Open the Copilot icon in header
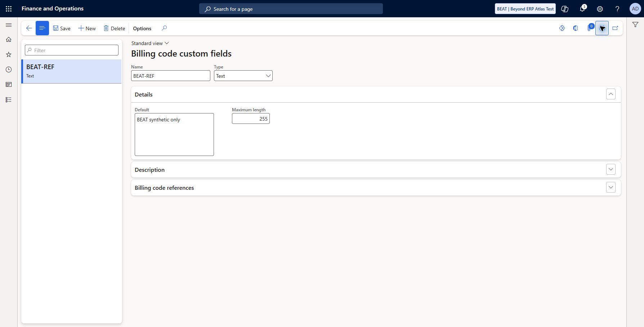 point(565,9)
